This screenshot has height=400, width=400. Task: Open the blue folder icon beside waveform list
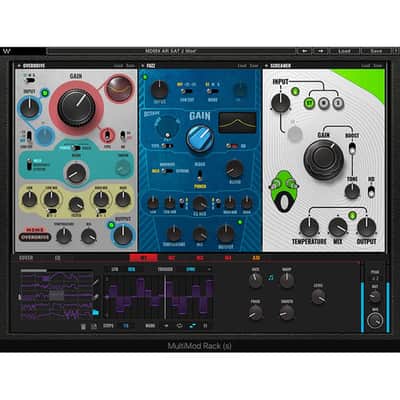pos(95,313)
